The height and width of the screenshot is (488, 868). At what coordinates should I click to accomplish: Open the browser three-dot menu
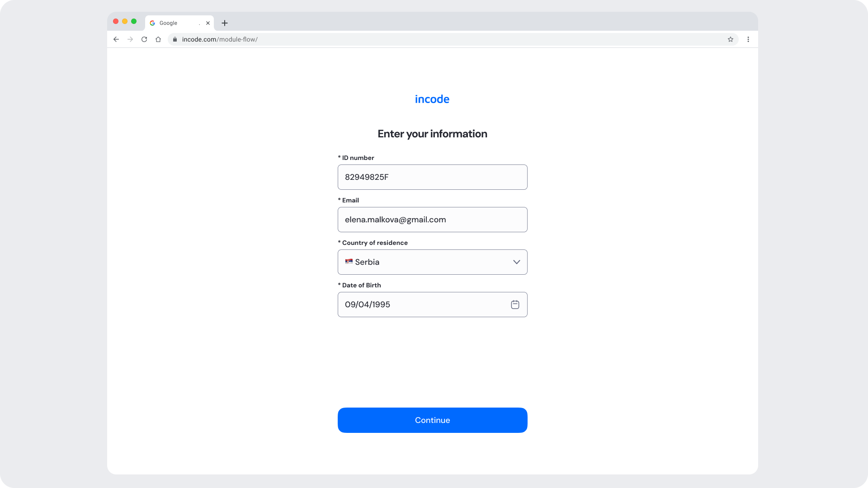(748, 39)
